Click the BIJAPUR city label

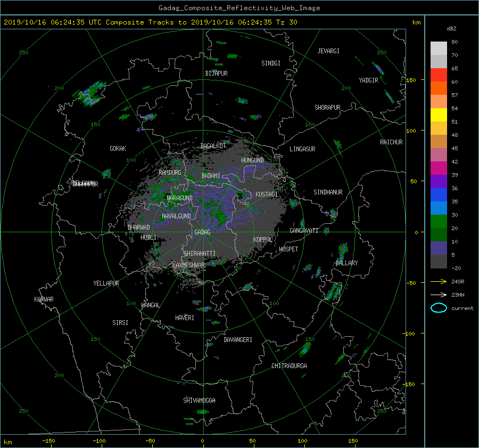[216, 74]
